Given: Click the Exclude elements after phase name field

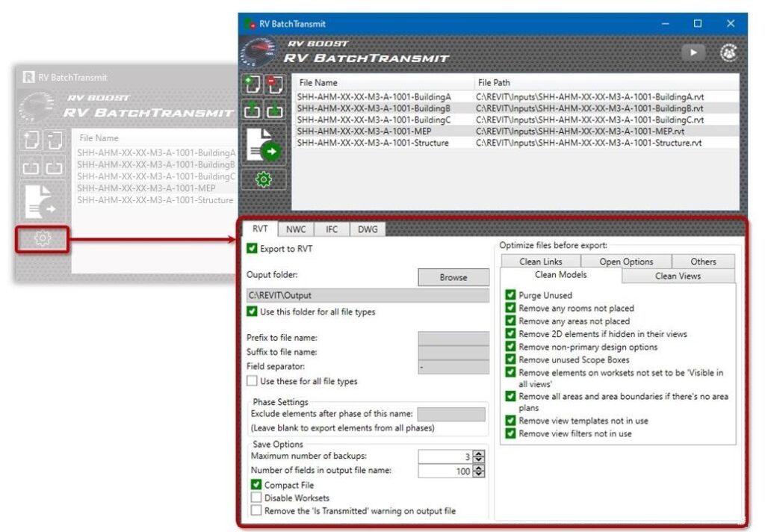Looking at the screenshot, I should tap(451, 414).
